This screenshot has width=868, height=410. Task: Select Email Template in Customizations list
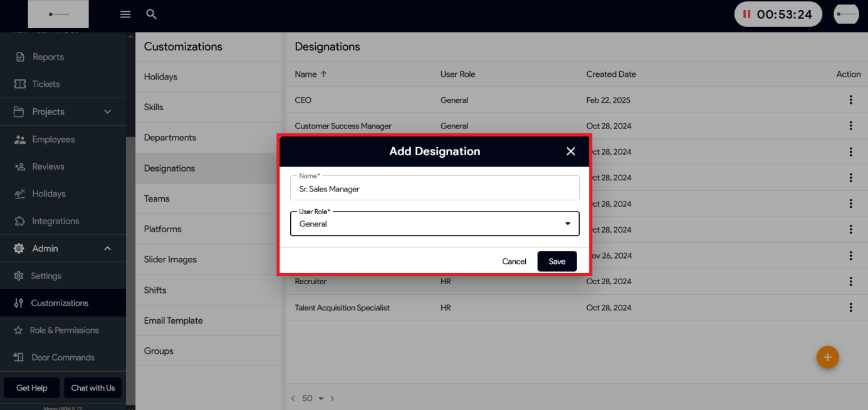pyautogui.click(x=173, y=320)
